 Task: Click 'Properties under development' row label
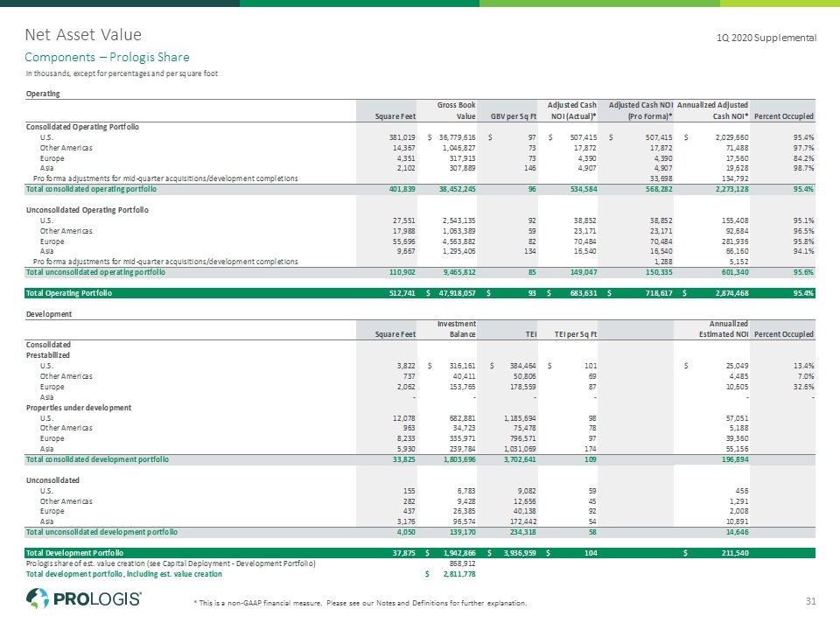[x=78, y=408]
